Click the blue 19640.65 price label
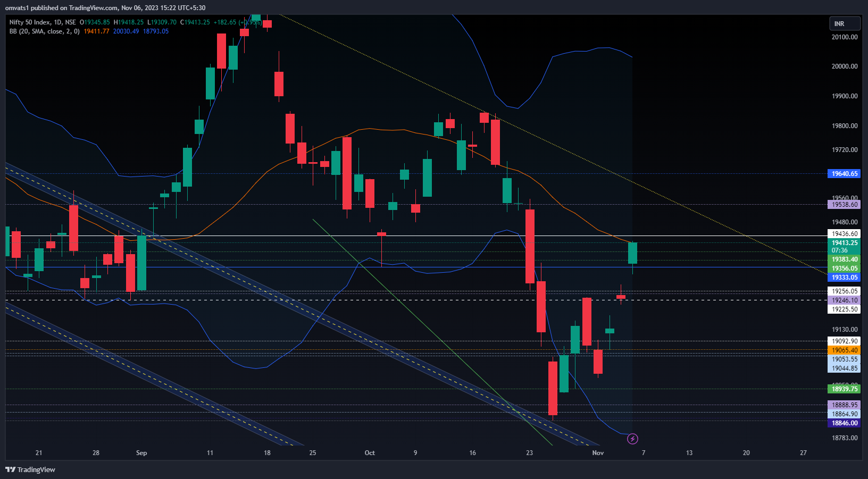Image resolution: width=868 pixels, height=479 pixels. click(844, 174)
